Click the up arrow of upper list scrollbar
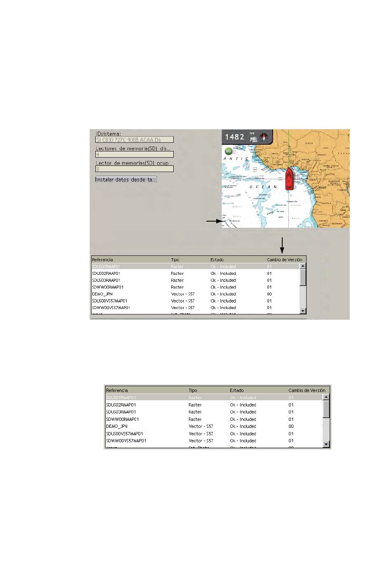This screenshot has height=569, width=392. 303,267
